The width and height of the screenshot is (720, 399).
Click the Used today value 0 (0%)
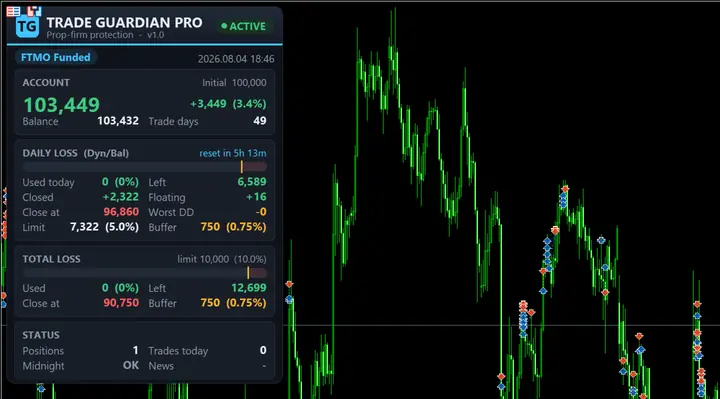pyautogui.click(x=120, y=182)
